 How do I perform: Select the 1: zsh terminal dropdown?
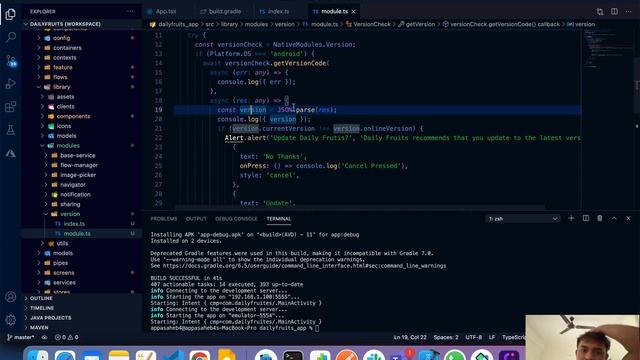[x=523, y=219]
